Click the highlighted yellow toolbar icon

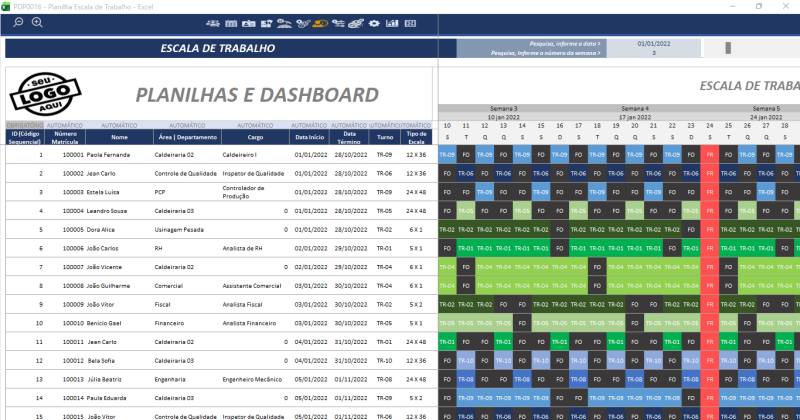coord(320,22)
